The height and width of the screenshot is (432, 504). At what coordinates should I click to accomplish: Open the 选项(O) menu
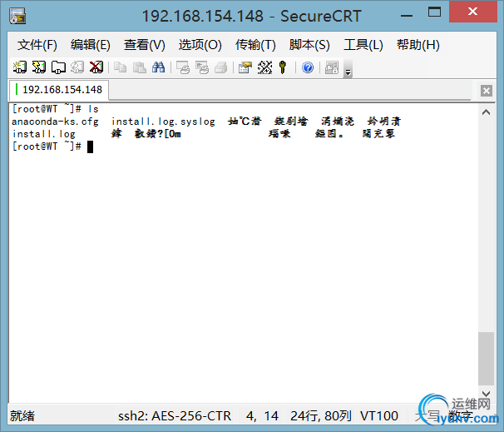point(200,45)
